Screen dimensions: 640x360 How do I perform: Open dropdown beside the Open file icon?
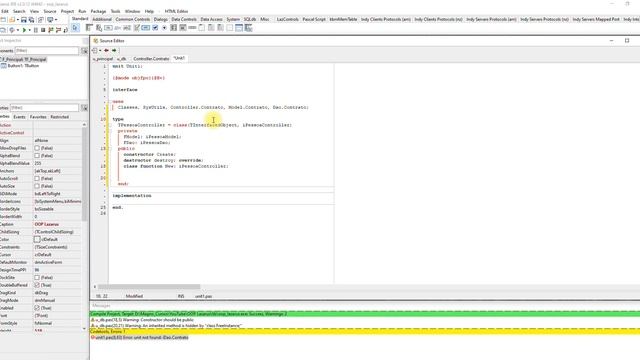18,20
